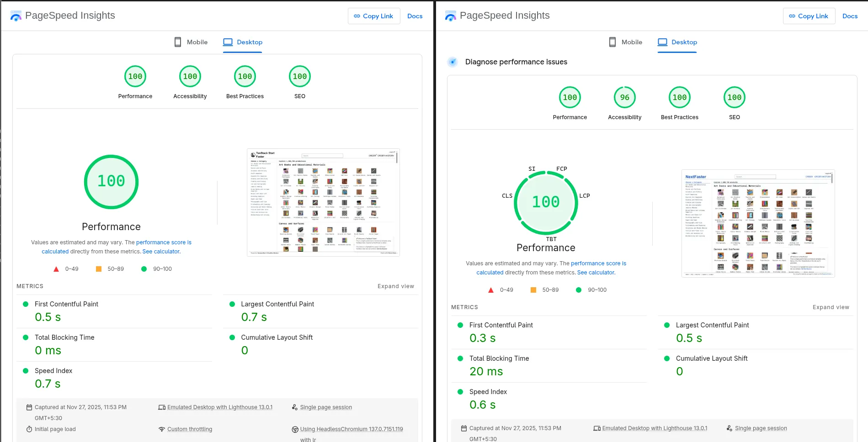Click the Performance 100 gauge in left summary row
The image size is (868, 442).
(x=135, y=77)
